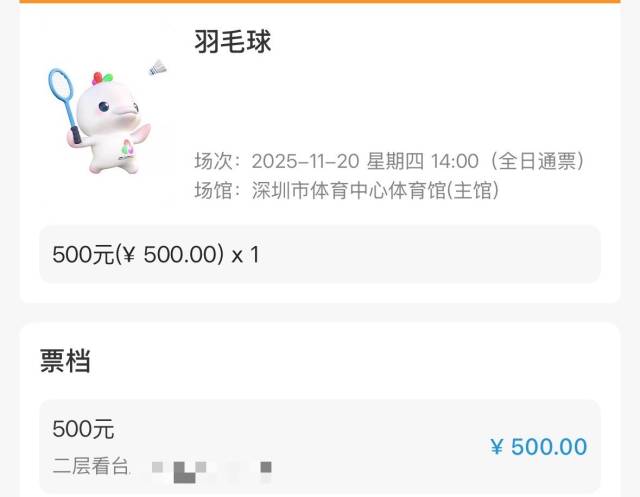Click the 500元 label in the tier card
Screen dimensions: 640x497
pyautogui.click(x=83, y=429)
